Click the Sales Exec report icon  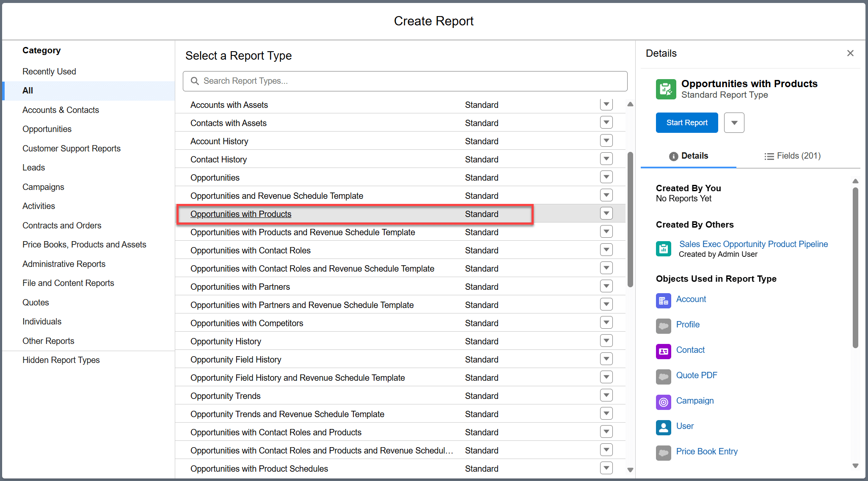[663, 249]
